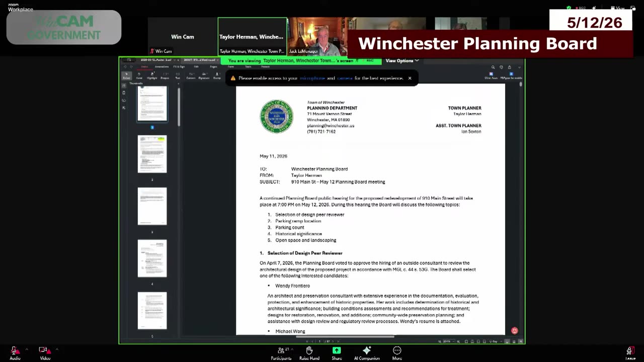This screenshot has height=362, width=644.
Task: Click the redo arrow in PDF viewer
Action: tap(132, 66)
